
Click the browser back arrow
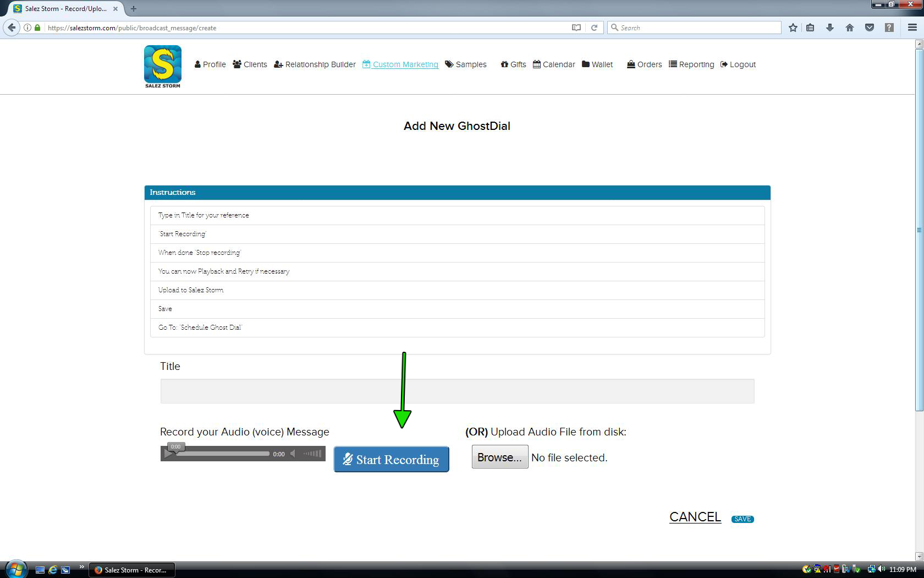click(12, 28)
